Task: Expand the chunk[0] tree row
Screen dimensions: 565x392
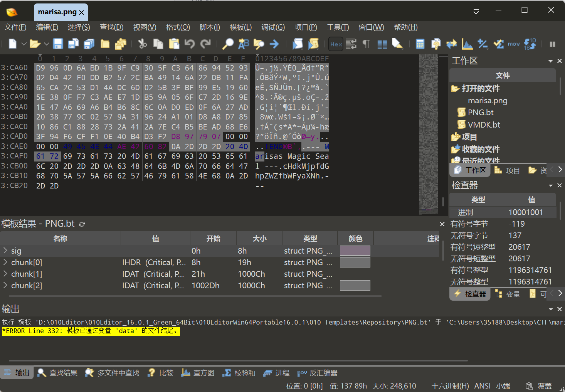Action: (x=5, y=262)
